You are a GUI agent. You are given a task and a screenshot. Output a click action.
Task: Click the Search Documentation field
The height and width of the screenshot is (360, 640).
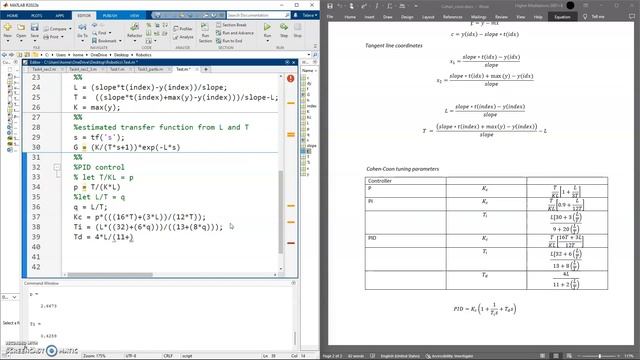tap(258, 15)
